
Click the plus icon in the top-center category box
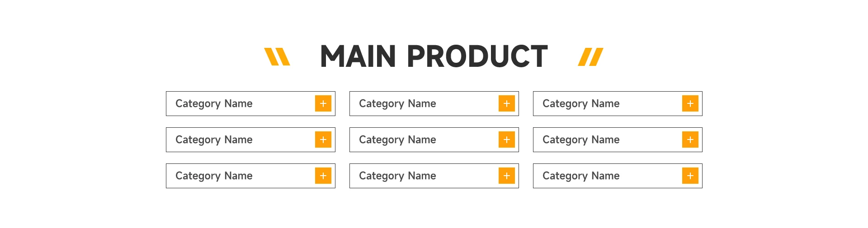tap(506, 103)
